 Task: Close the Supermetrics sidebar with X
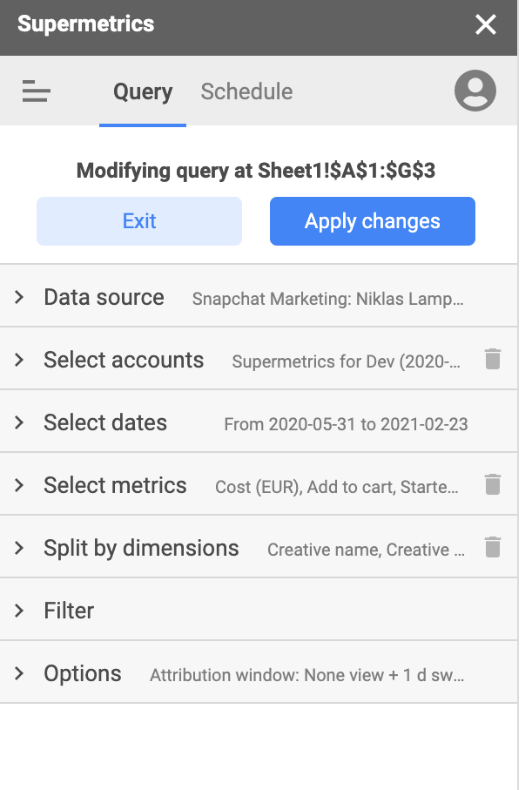[486, 24]
